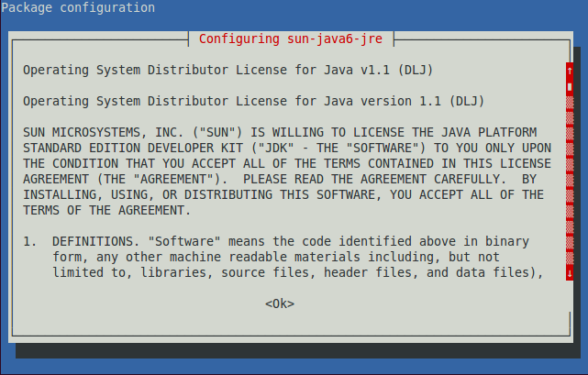Click the white scrollbar position thumb
This screenshot has height=375, width=588.
570,86
